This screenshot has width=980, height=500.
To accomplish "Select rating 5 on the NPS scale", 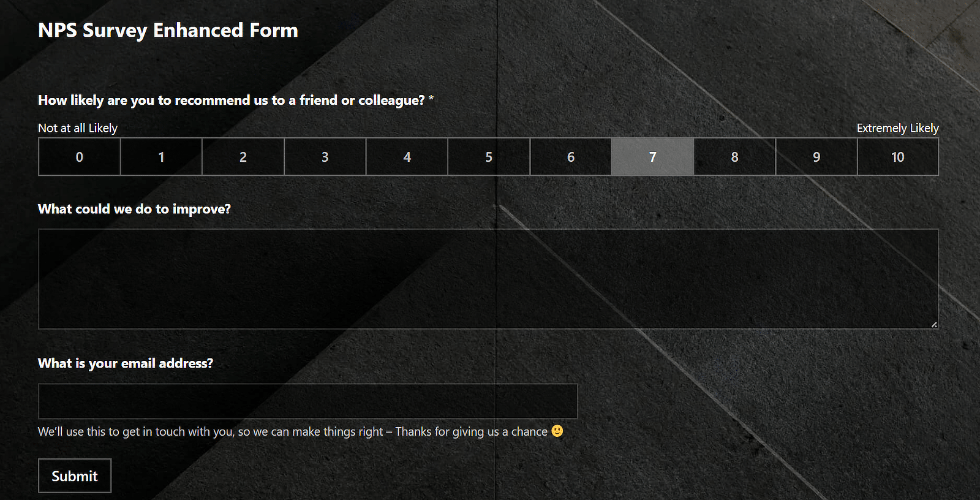I will coord(489,157).
